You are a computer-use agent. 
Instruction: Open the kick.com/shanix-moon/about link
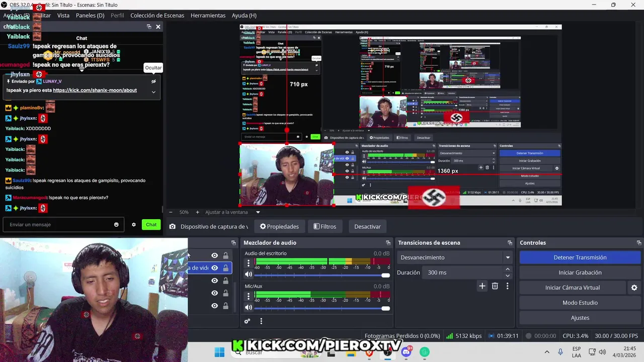pyautogui.click(x=95, y=90)
